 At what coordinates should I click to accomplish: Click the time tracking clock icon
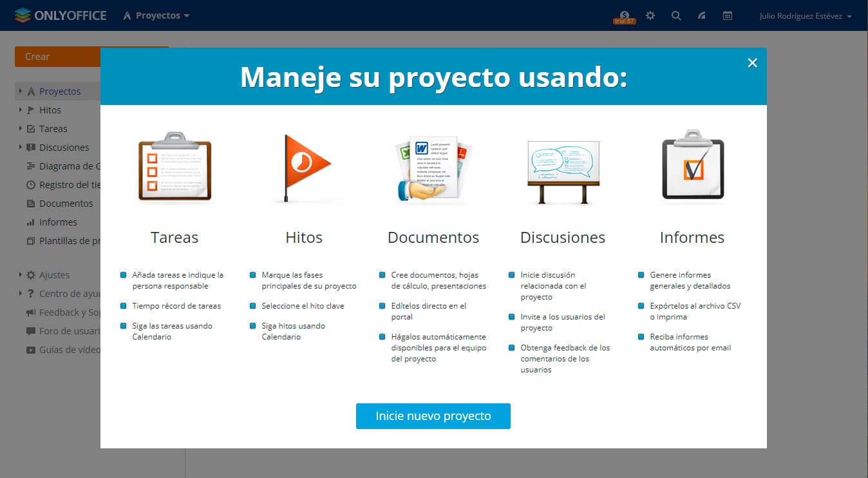pos(31,185)
